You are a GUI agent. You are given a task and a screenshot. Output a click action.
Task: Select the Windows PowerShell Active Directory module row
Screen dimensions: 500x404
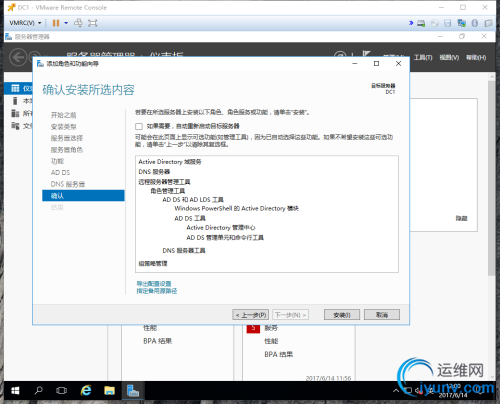[x=236, y=208]
